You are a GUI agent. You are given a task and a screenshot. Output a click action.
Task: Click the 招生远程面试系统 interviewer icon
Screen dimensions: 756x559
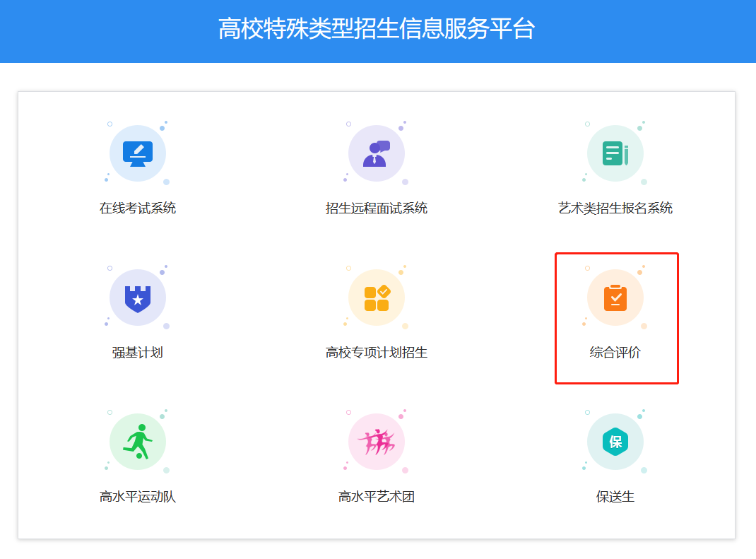pyautogui.click(x=376, y=153)
